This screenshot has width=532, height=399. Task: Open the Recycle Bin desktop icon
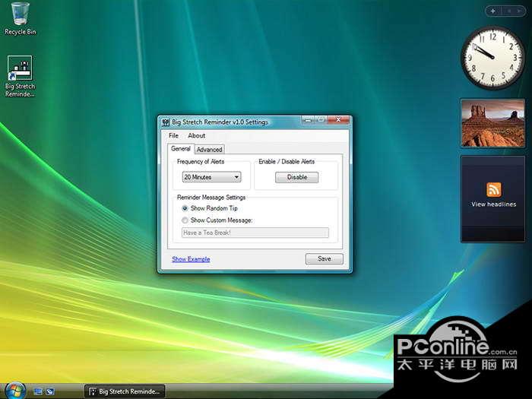(20, 19)
